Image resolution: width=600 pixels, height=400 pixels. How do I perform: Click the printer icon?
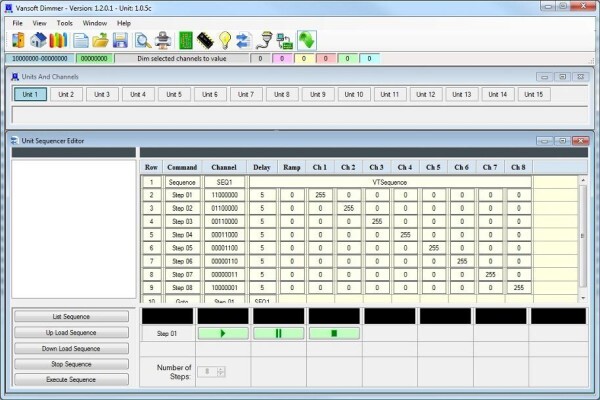click(x=163, y=40)
